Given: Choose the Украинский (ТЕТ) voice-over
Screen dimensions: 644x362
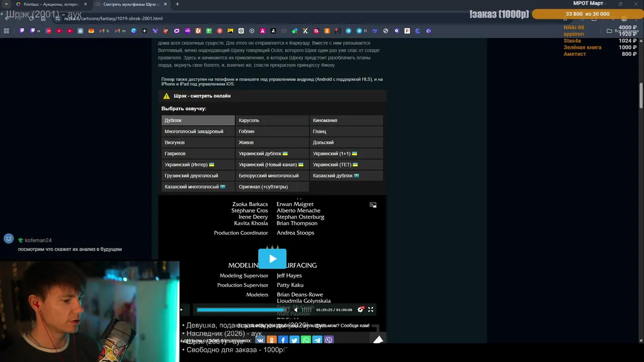Looking at the screenshot, I should pos(346,165).
